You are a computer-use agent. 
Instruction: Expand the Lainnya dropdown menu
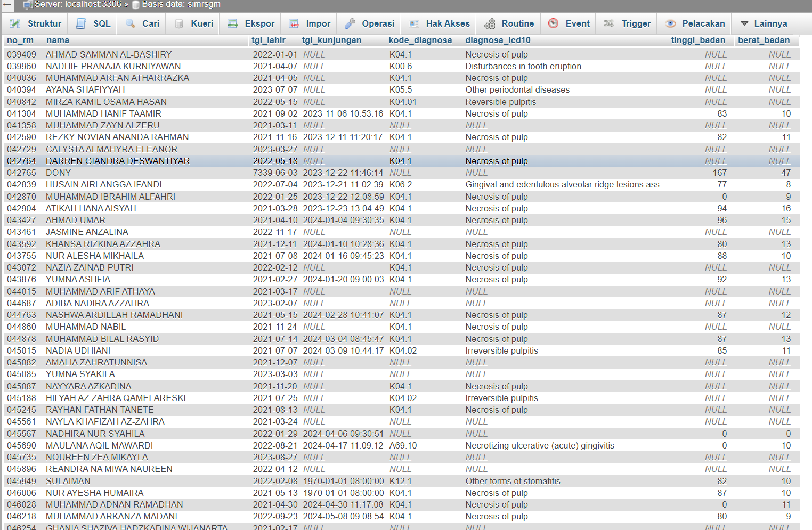(764, 23)
